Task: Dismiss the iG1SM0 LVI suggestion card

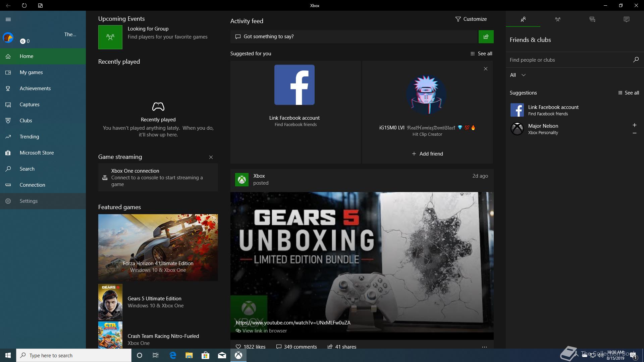Action: pos(486,69)
